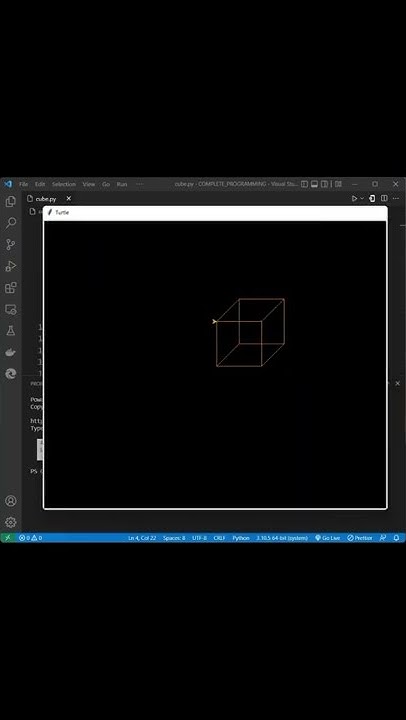Click the Turtle window feather icon
This screenshot has height=720, width=406.
point(50,213)
